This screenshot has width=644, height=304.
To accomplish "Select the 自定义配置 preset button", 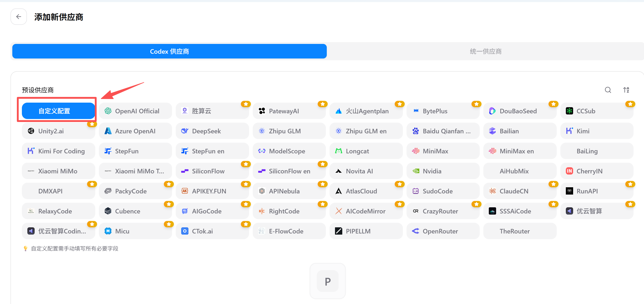I will tap(59, 111).
